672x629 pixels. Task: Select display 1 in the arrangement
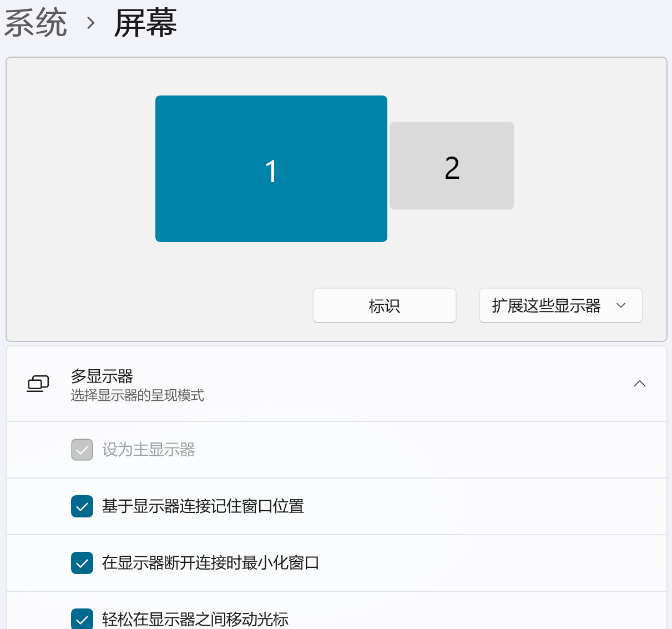[271, 169]
